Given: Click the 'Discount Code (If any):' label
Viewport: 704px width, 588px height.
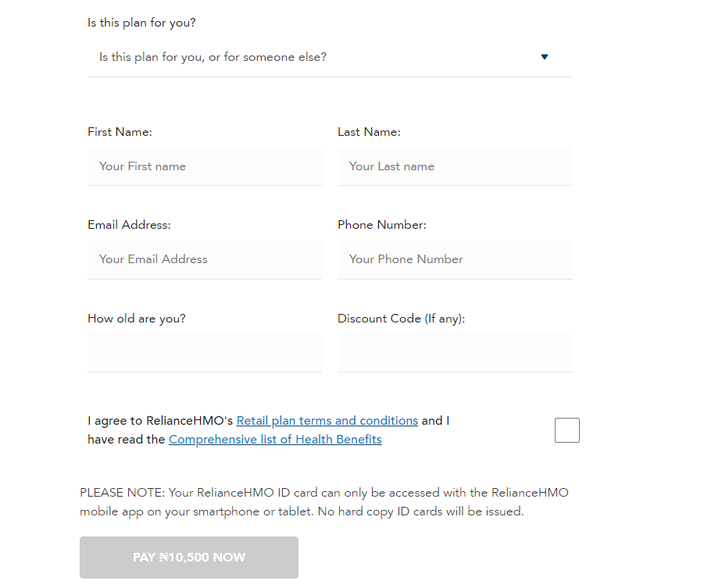Looking at the screenshot, I should [x=402, y=319].
